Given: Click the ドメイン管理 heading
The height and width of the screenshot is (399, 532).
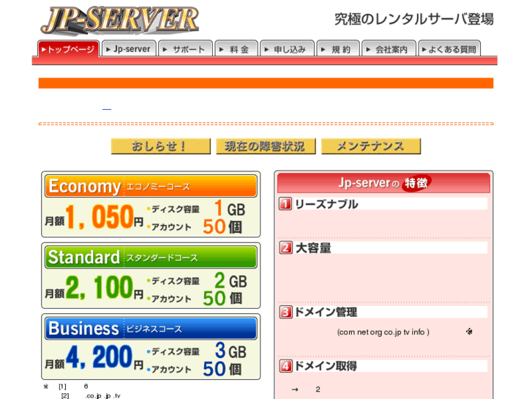Looking at the screenshot, I should 326,312.
